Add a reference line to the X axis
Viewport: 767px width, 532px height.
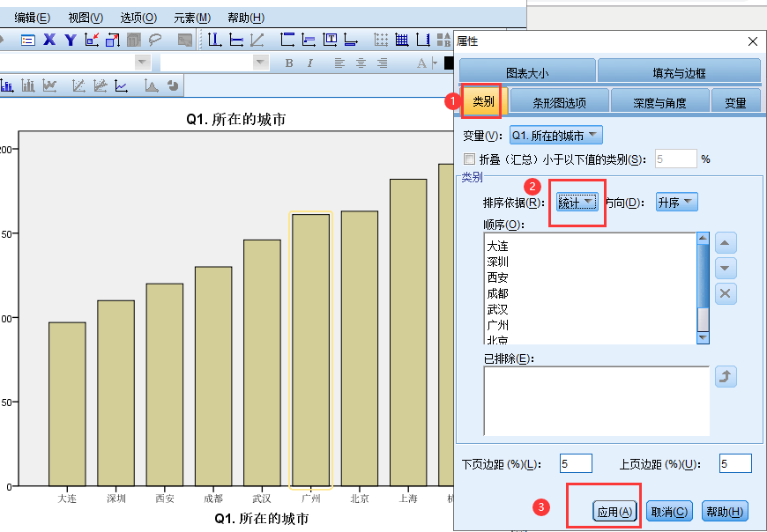(x=214, y=40)
